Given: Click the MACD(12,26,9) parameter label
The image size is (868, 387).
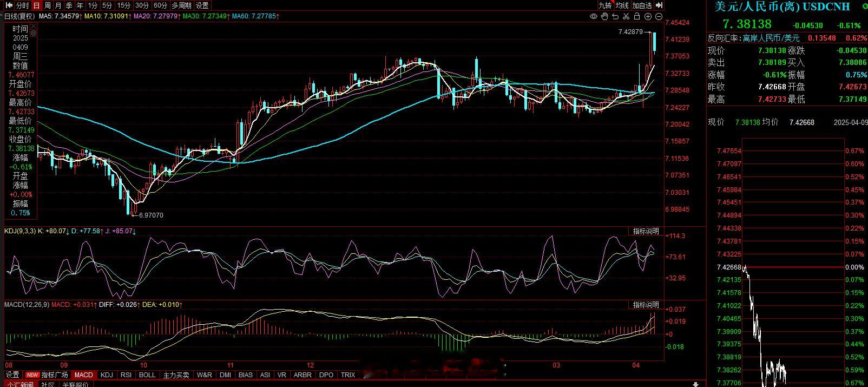Looking at the screenshot, I should coord(27,305).
